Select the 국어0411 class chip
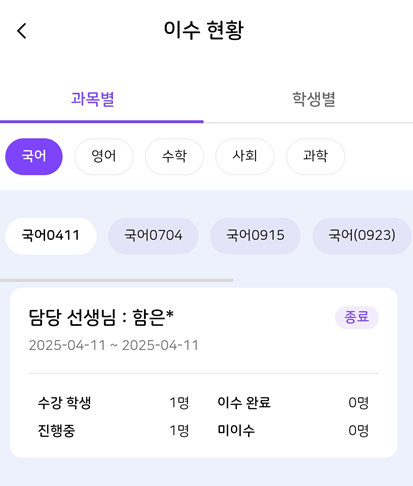The image size is (413, 486). coord(51,236)
